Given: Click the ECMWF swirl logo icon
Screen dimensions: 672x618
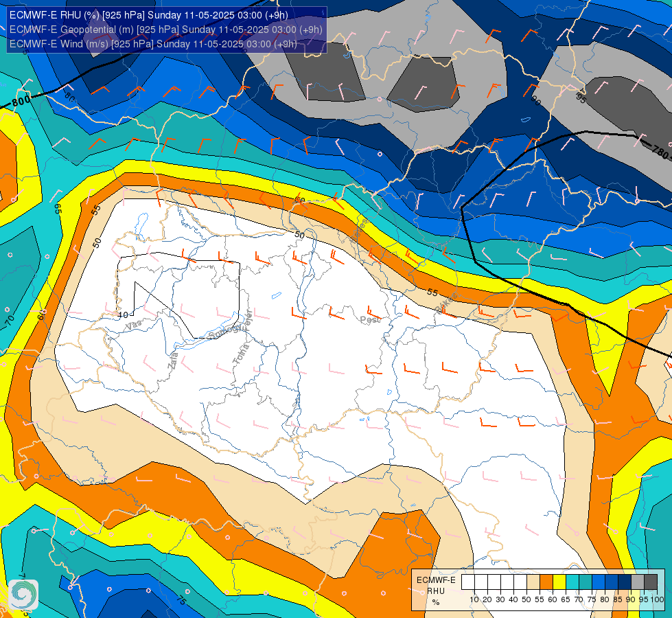Looking at the screenshot, I should [x=23, y=595].
